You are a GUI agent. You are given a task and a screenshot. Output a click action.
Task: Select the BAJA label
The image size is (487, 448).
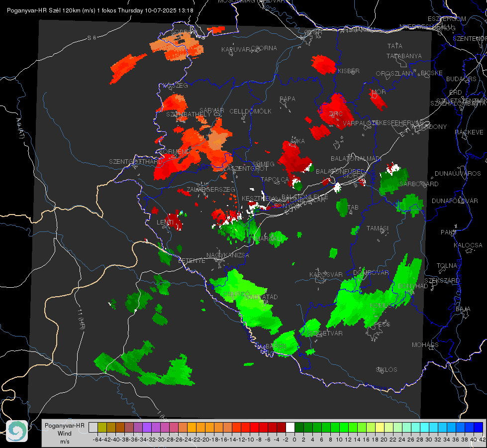463,309
